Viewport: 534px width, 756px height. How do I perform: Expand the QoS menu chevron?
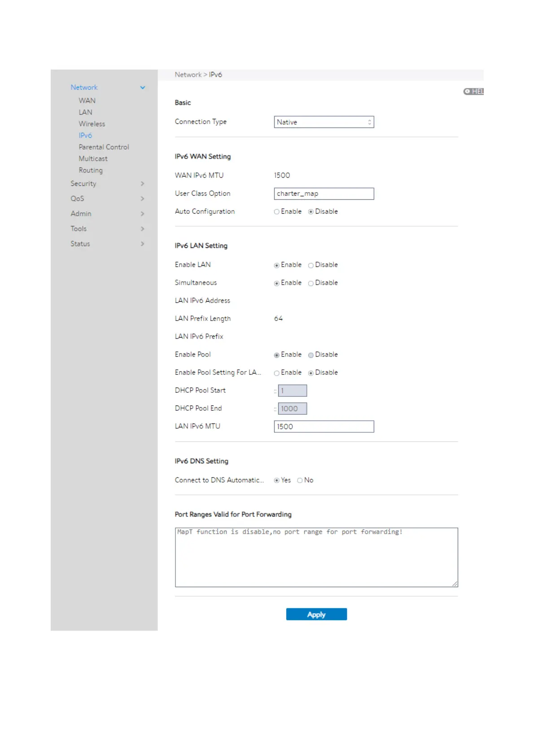(143, 198)
